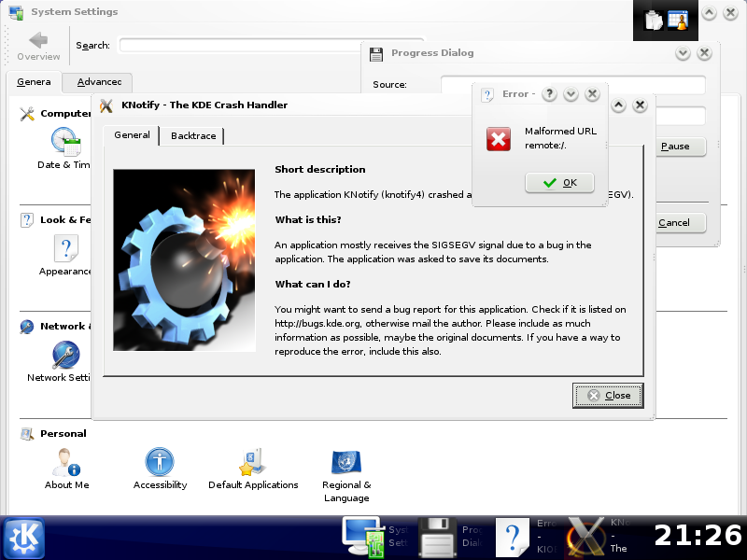Click the Error dialog title bar document icon
Image resolution: width=747 pixels, height=560 pixels.
[x=487, y=95]
